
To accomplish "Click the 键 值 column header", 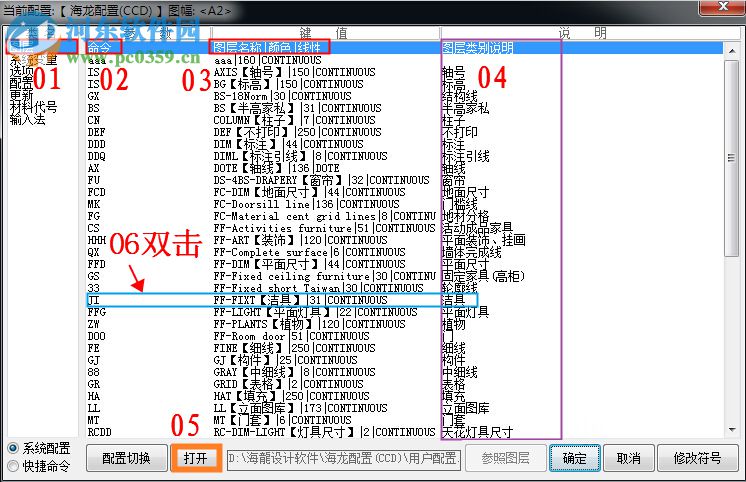I will point(325,33).
